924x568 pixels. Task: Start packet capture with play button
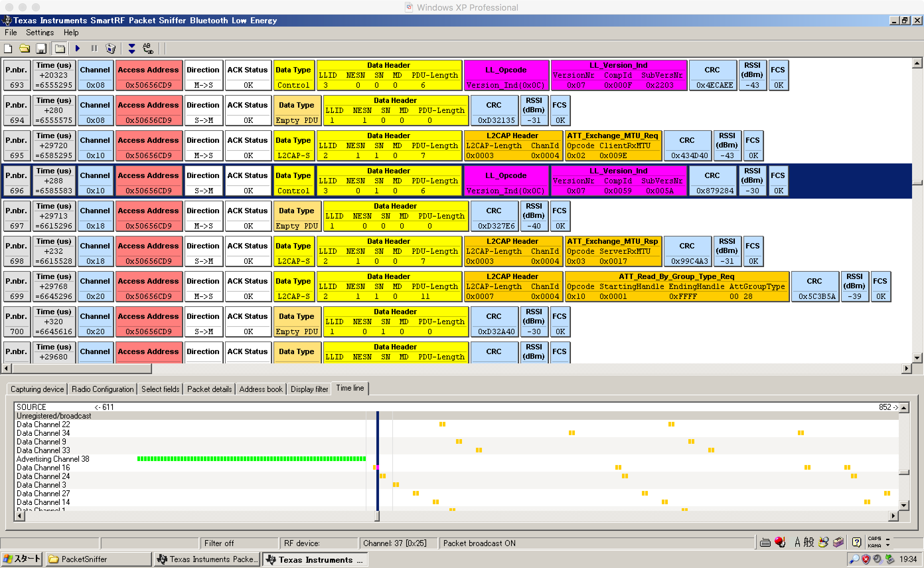click(78, 48)
